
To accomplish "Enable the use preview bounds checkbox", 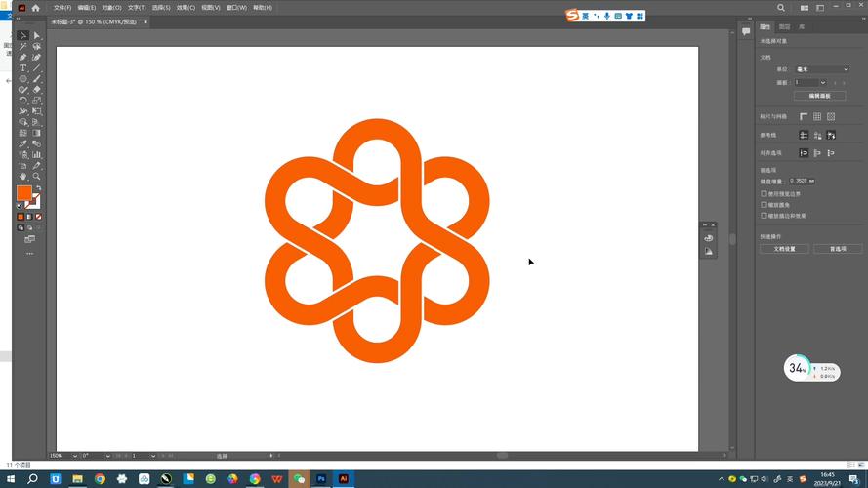I will 764,194.
